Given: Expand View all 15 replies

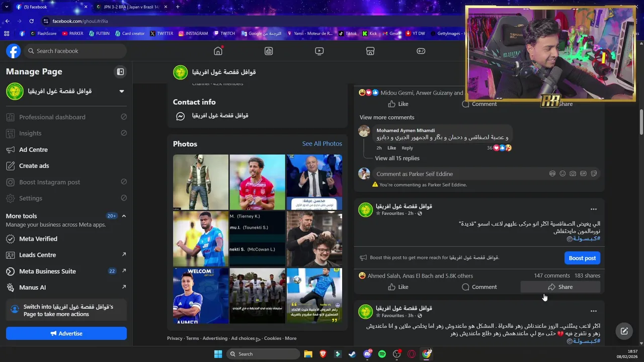Looking at the screenshot, I should tap(397, 158).
